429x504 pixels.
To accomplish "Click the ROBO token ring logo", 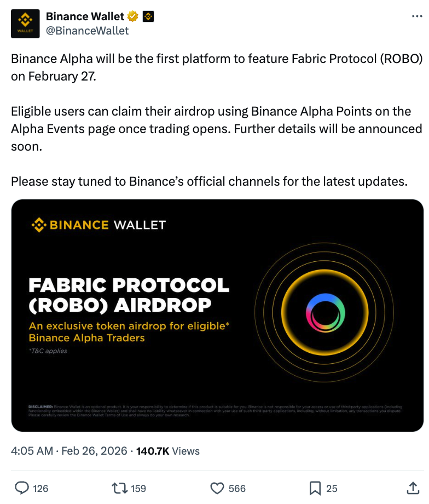I will tap(326, 312).
